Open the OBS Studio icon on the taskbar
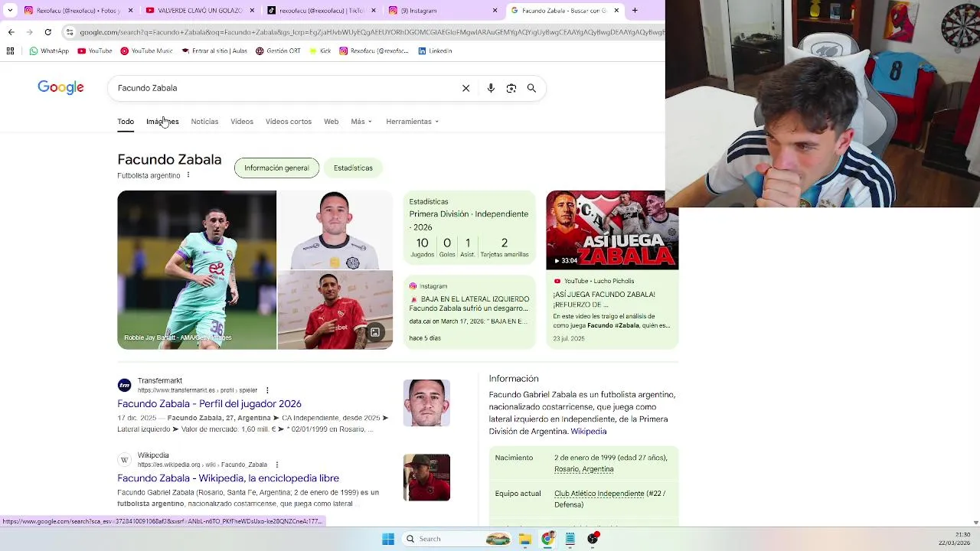Screen dimensions: 980x551 [x=593, y=539]
